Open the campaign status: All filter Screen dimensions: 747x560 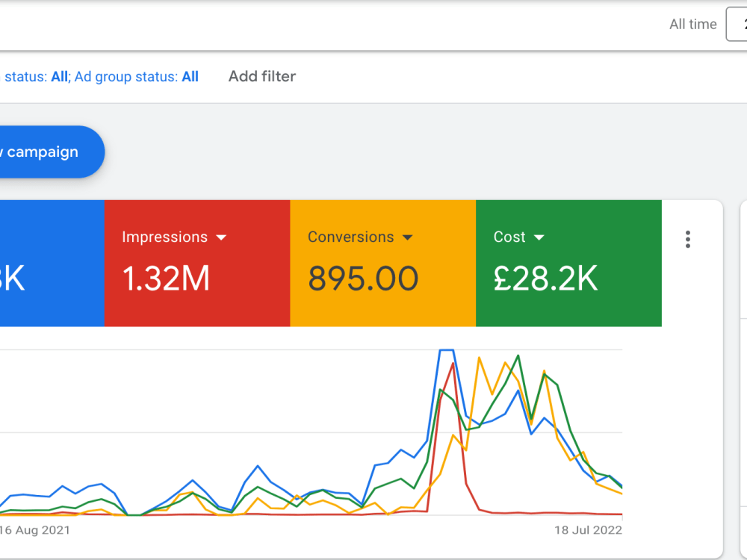35,77
